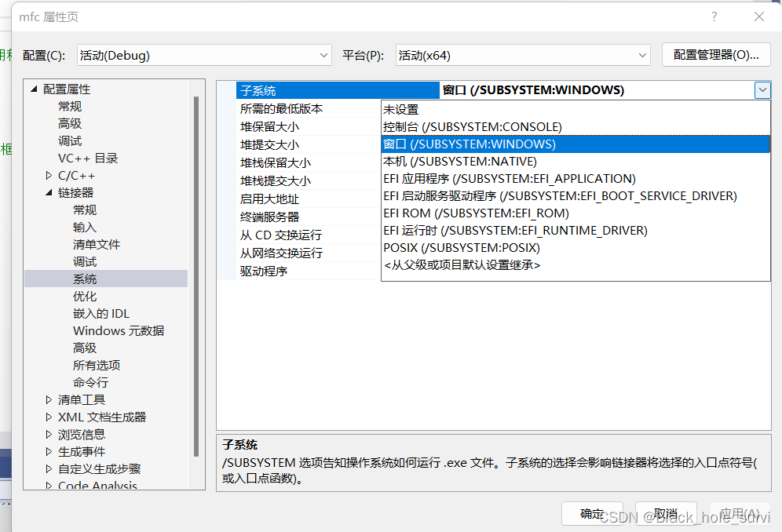Open the 配置(C) dropdown showing 活动(Debug)
The width and height of the screenshot is (782, 532).
(x=323, y=55)
